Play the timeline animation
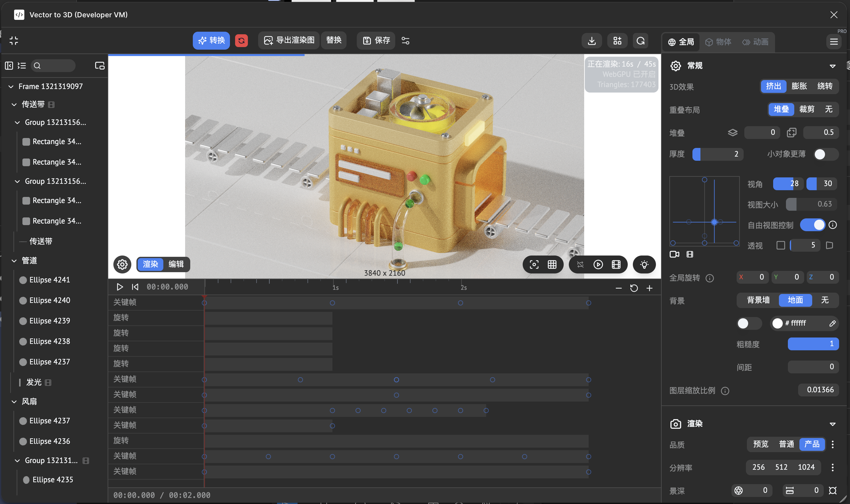This screenshot has height=504, width=850. click(119, 287)
